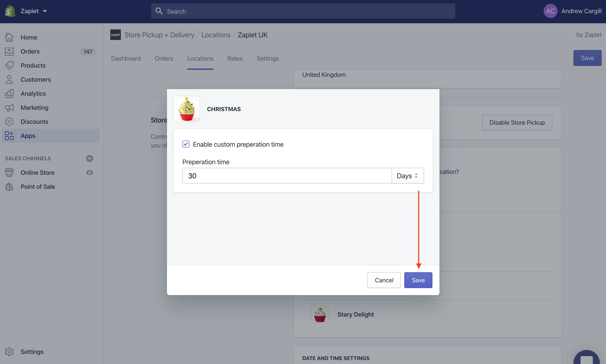The image size is (606, 364).
Task: Go to Home in sidebar
Action: [x=29, y=37]
